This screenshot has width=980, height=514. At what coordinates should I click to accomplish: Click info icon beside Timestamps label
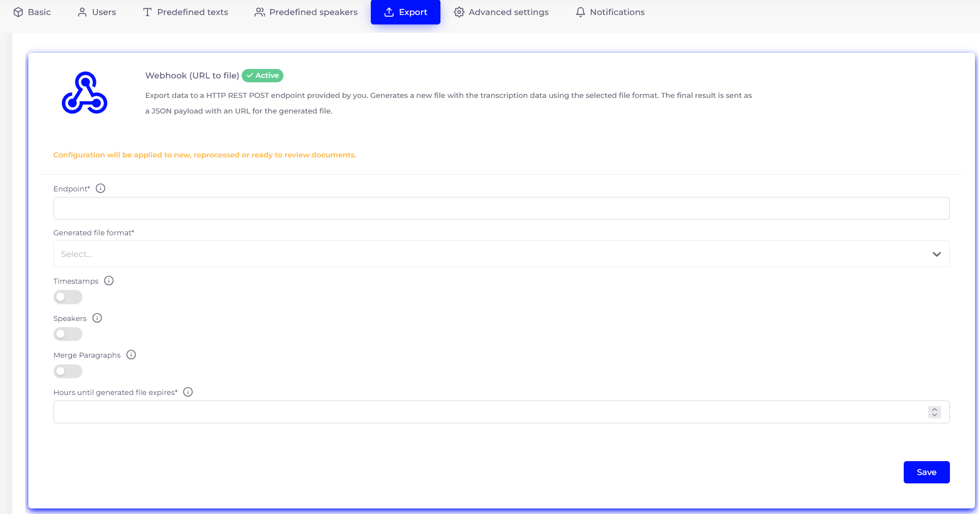(x=109, y=281)
